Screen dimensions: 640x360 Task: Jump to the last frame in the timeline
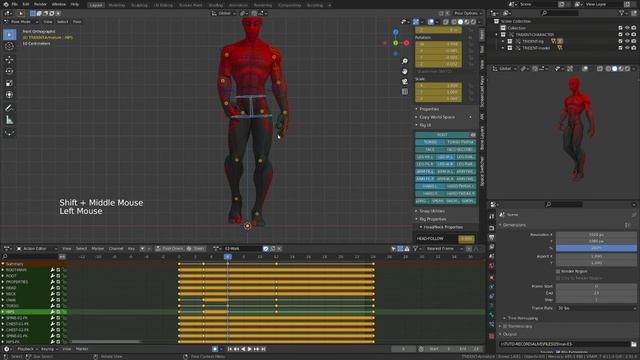264,349
